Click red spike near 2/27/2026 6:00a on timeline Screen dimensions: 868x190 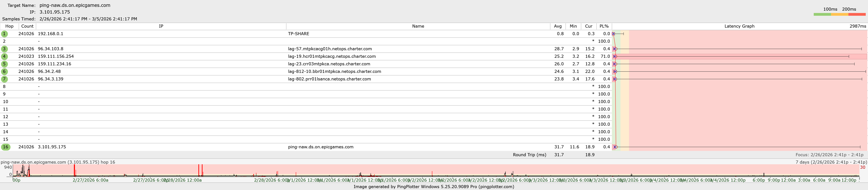tap(74, 170)
